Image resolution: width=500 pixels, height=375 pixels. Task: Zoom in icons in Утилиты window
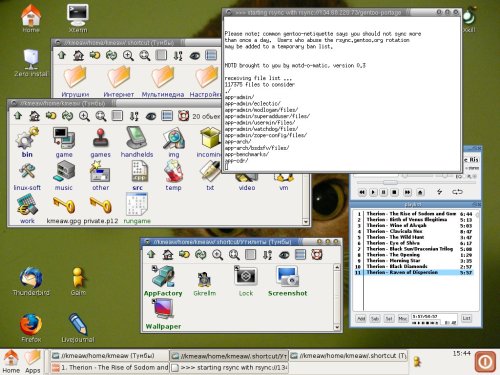pyautogui.click(x=217, y=255)
